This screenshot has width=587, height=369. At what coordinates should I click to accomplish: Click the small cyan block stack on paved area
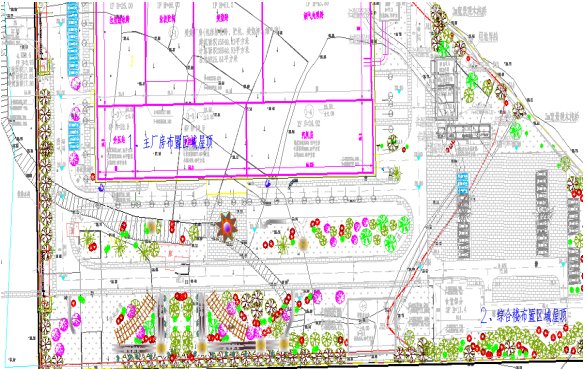pos(463,184)
